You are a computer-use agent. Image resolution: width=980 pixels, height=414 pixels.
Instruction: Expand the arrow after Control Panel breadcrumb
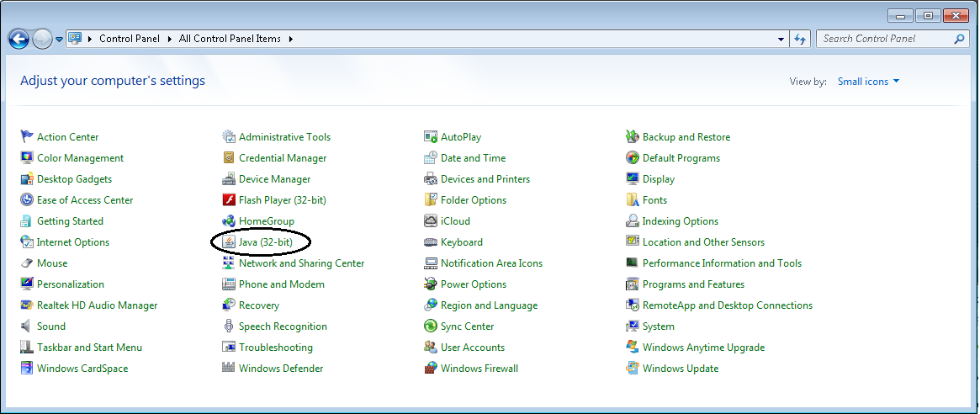(169, 39)
